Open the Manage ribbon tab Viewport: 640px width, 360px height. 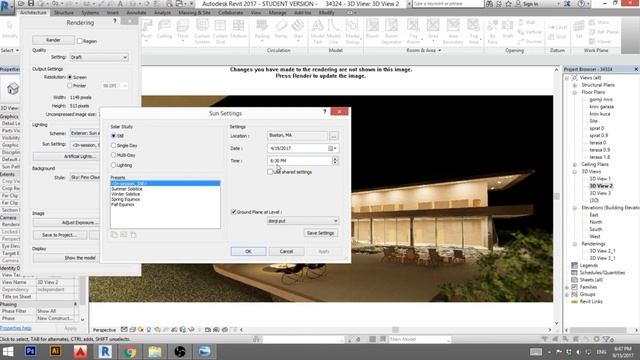tap(278, 13)
